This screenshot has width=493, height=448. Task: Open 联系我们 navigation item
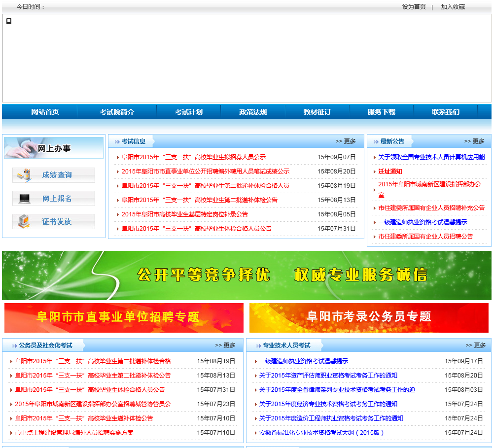(x=446, y=112)
